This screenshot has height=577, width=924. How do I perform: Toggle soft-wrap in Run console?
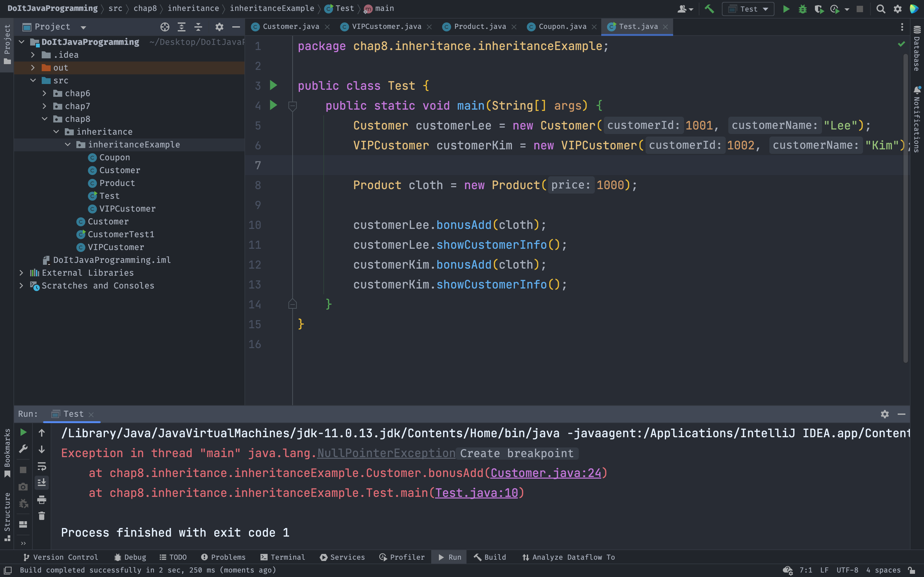pyautogui.click(x=42, y=466)
